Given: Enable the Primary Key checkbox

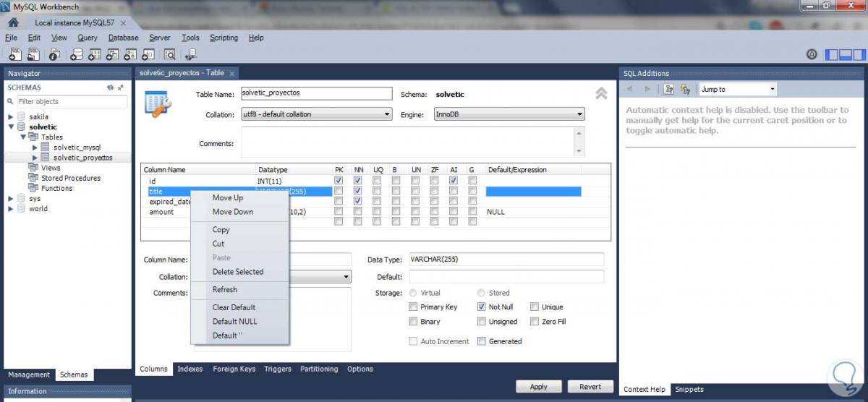Looking at the screenshot, I should pyautogui.click(x=414, y=307).
